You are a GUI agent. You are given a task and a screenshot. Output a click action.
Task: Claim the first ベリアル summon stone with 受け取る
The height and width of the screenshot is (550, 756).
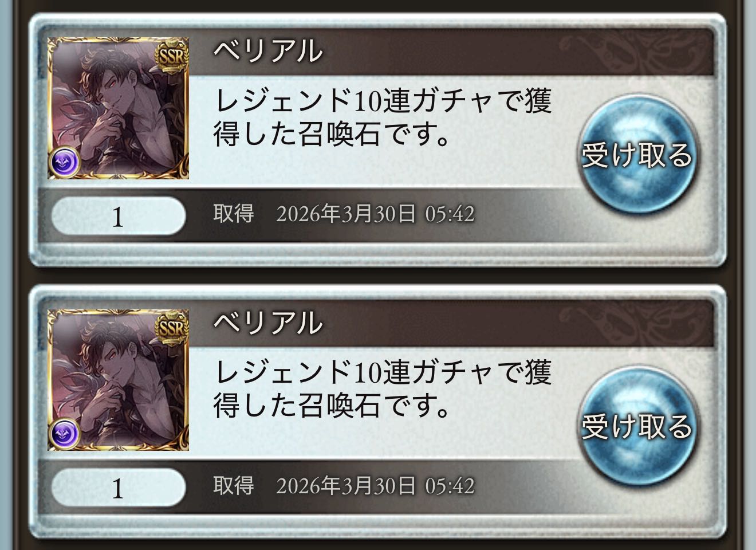tap(636, 154)
